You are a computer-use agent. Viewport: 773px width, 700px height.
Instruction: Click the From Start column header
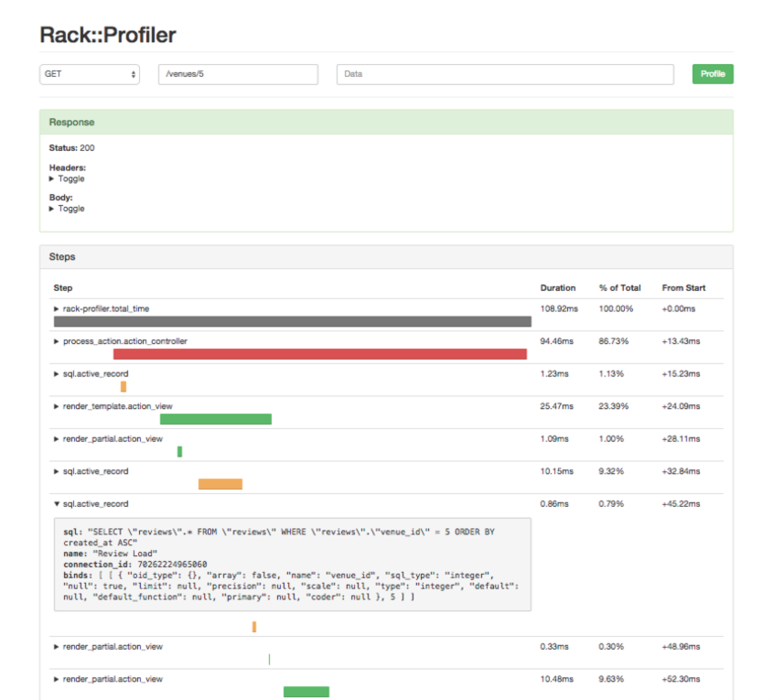click(x=683, y=288)
